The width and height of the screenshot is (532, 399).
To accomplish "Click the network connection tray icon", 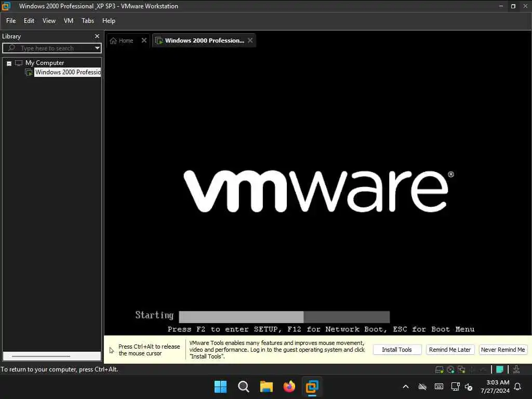I will (455, 387).
